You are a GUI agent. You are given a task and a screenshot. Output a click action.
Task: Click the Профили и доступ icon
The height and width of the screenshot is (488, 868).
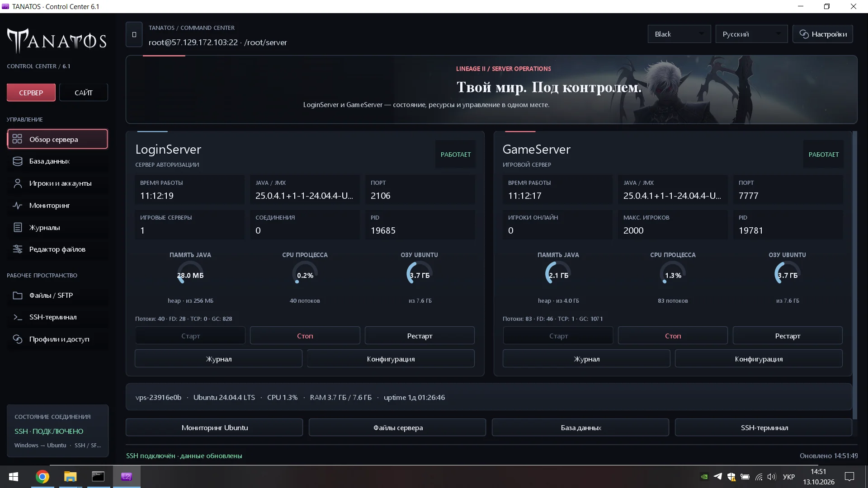(18, 339)
